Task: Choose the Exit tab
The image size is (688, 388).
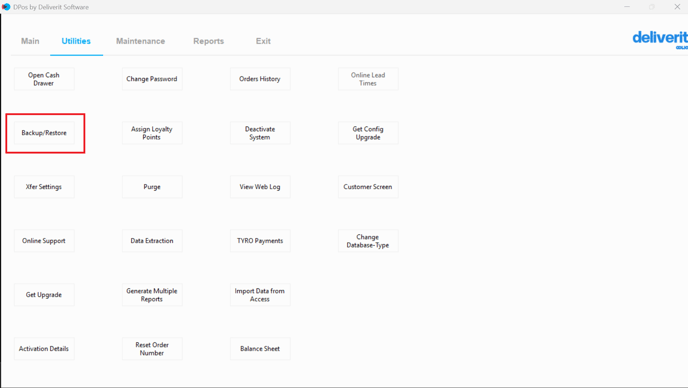Action: (x=263, y=41)
